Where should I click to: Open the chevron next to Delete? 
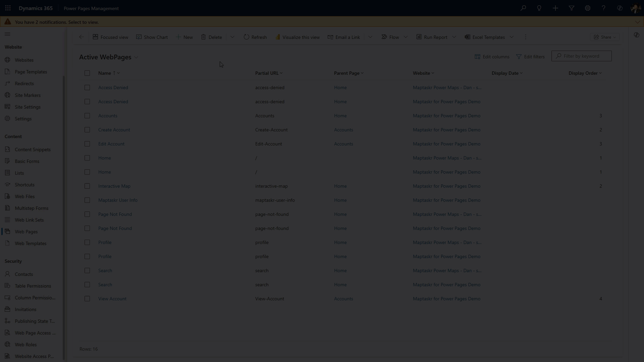coord(232,37)
